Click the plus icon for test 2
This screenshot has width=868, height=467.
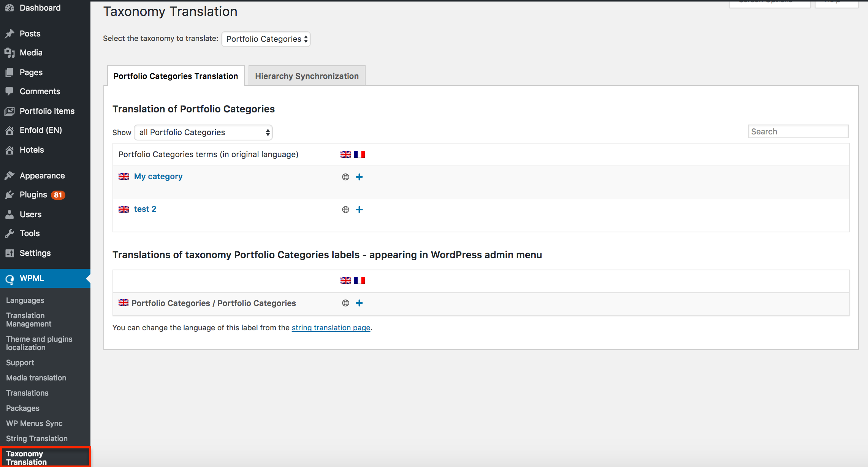pos(359,210)
